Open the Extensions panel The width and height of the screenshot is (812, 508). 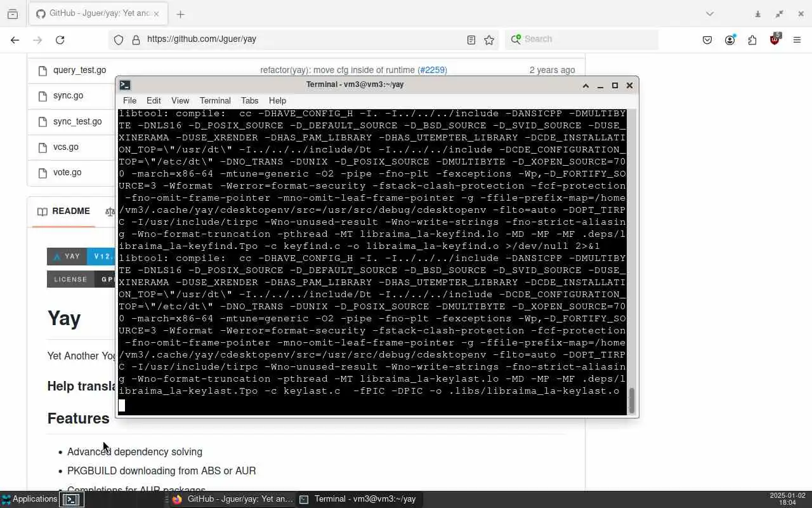752,39
